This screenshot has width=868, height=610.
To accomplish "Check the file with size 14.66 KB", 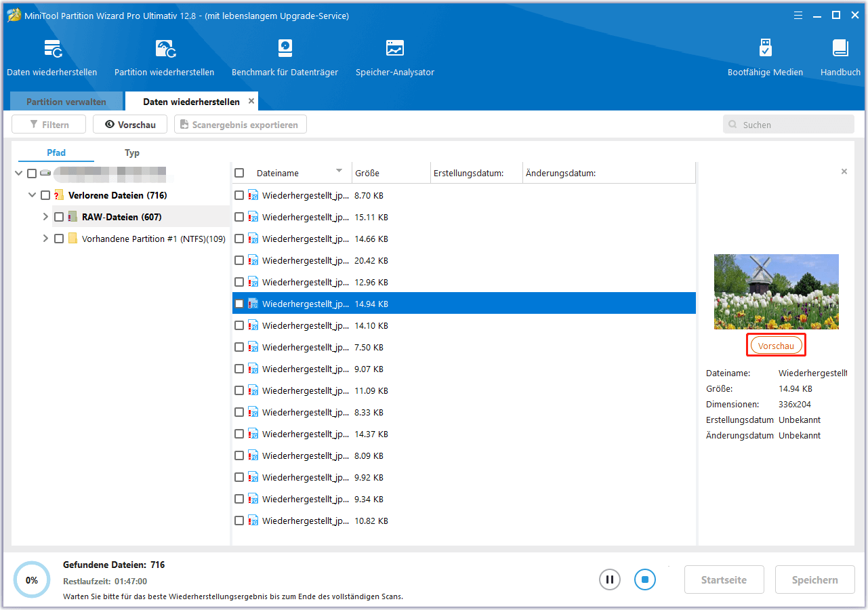I will (x=239, y=239).
